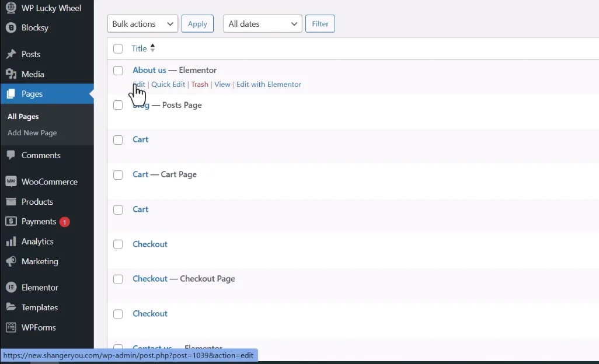Click Edit with Elementor link
This screenshot has width=599, height=364.
269,85
